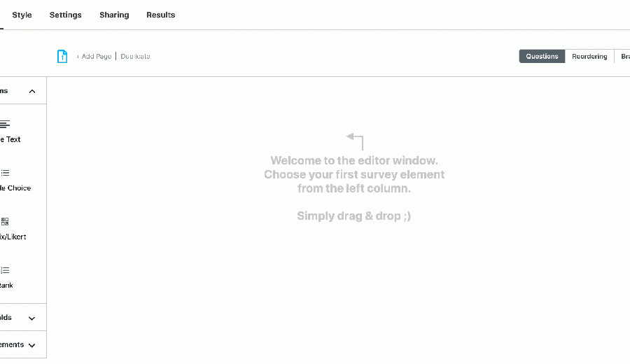Collapse the top question types section
The image size is (630, 364).
pos(31,91)
